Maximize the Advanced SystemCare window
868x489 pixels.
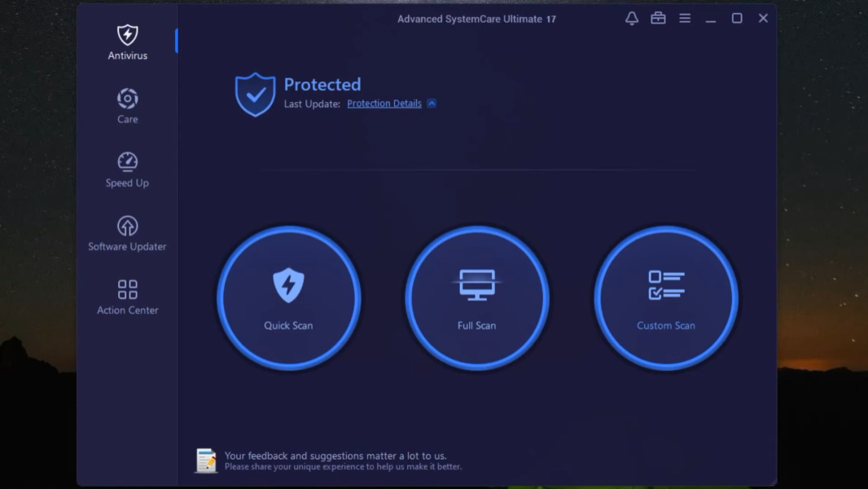tap(737, 18)
